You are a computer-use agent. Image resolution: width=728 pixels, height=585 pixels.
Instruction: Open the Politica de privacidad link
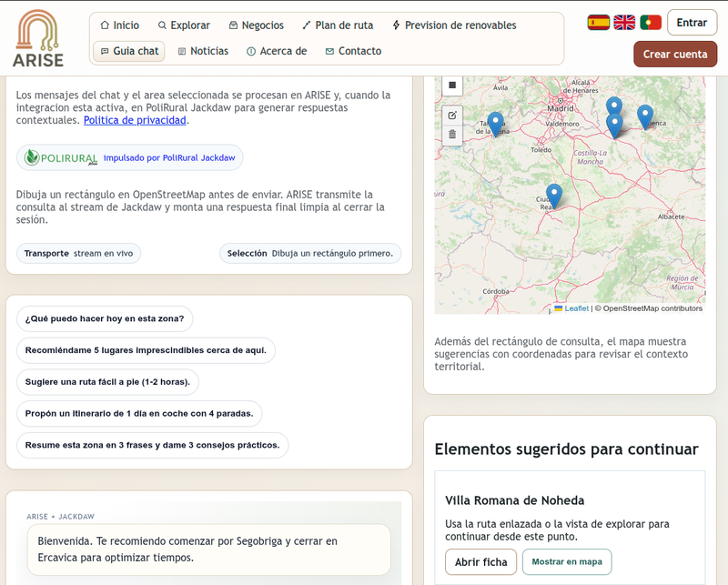(x=135, y=120)
